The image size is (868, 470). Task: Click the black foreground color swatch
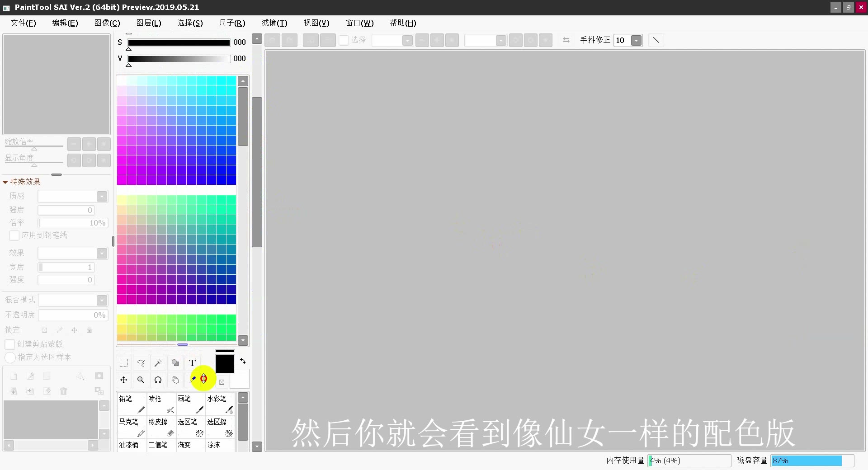point(225,364)
